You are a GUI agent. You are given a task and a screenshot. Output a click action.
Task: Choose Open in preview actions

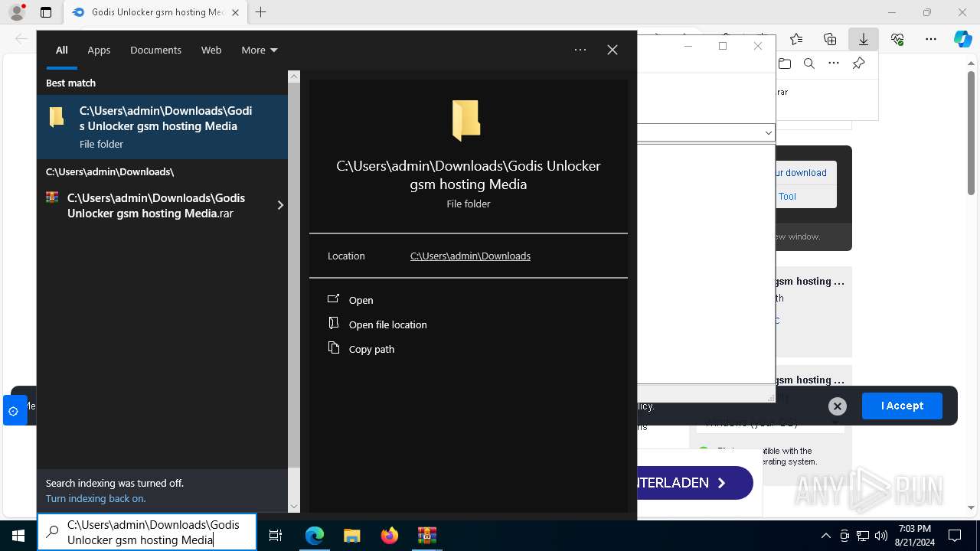(361, 300)
